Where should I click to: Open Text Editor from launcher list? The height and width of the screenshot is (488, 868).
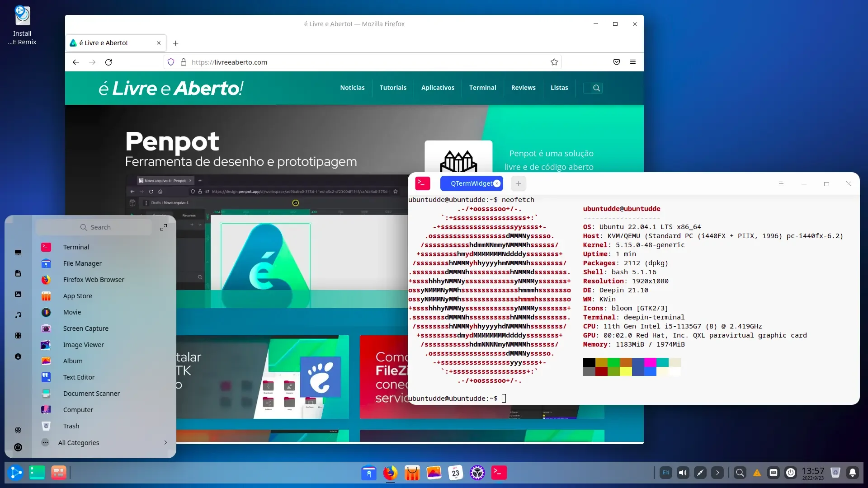(x=105, y=377)
